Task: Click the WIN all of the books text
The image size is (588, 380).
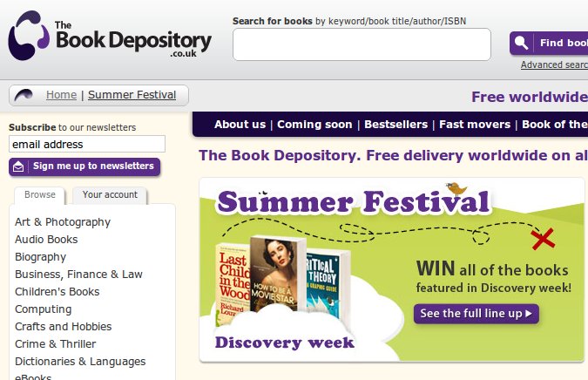Action: click(x=492, y=269)
